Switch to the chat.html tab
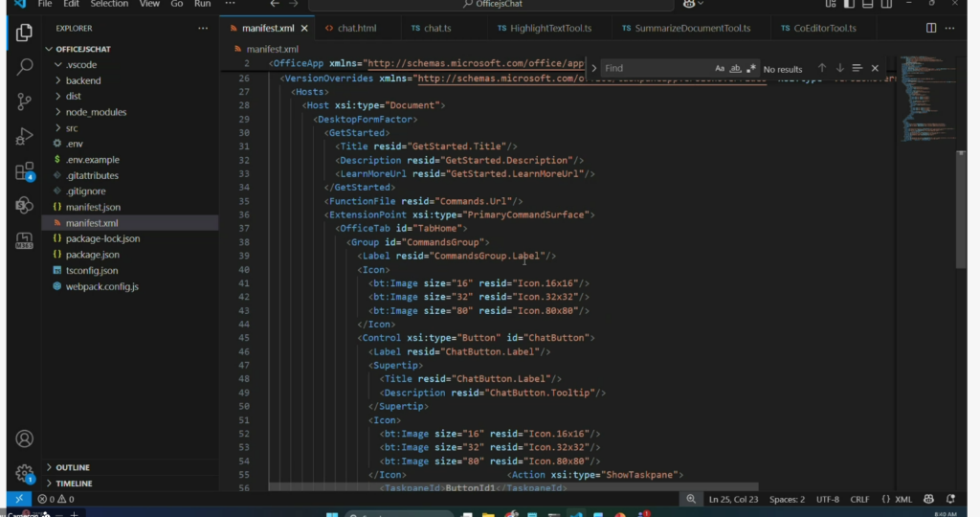 [356, 29]
